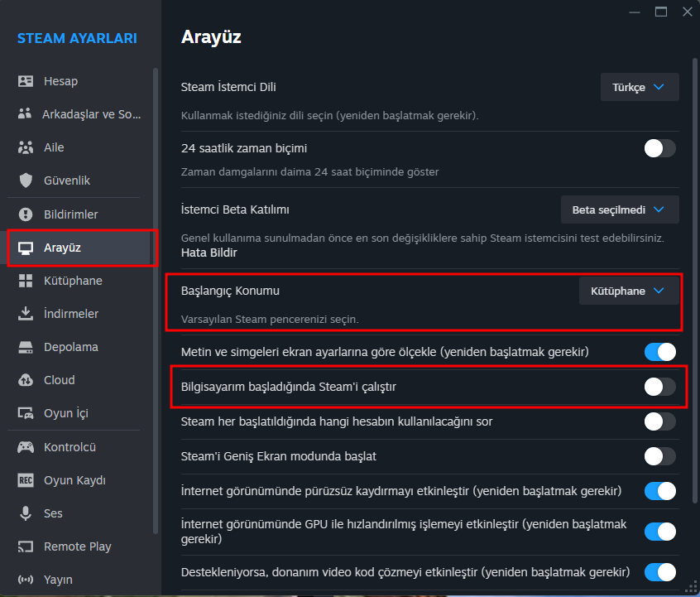Click the sidebar category list scrollbar

point(156,300)
